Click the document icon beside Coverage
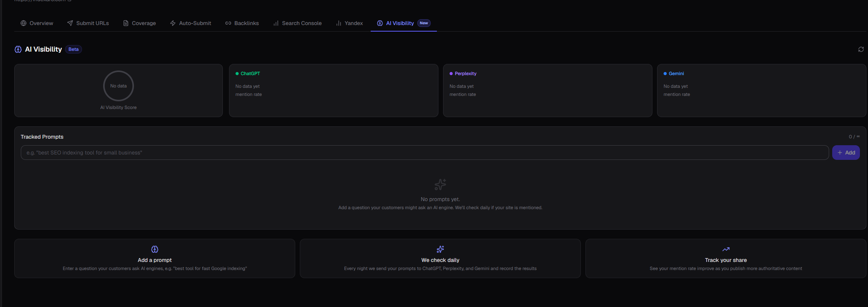This screenshot has height=307, width=868. [126, 23]
